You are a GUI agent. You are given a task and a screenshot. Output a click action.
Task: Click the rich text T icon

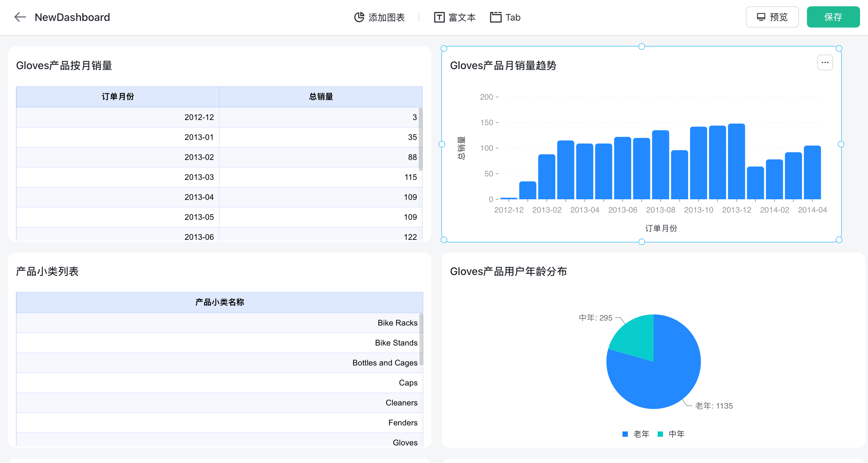coord(439,17)
